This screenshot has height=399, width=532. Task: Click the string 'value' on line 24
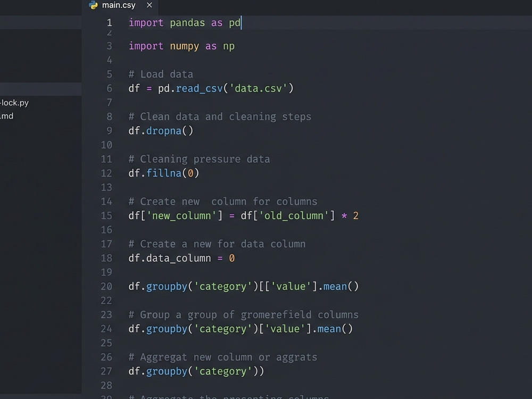click(x=285, y=329)
